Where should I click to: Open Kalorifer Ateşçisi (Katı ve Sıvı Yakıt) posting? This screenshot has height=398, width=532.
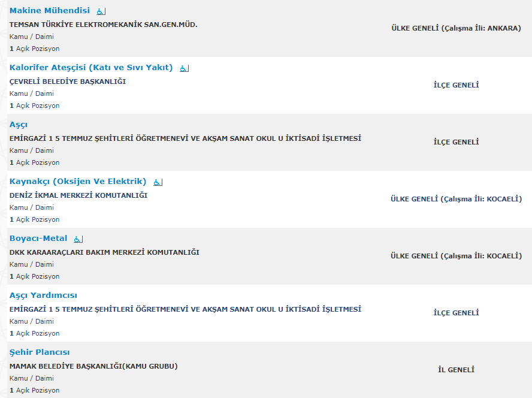click(91, 68)
